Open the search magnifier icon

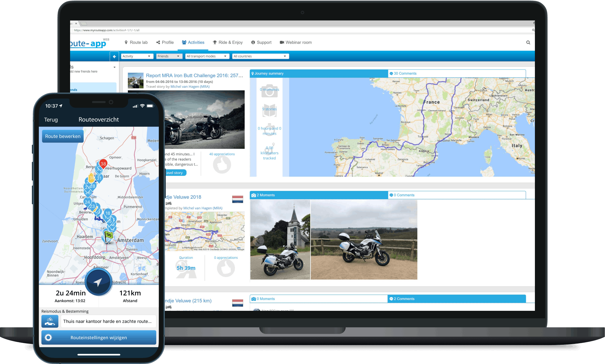tap(528, 42)
